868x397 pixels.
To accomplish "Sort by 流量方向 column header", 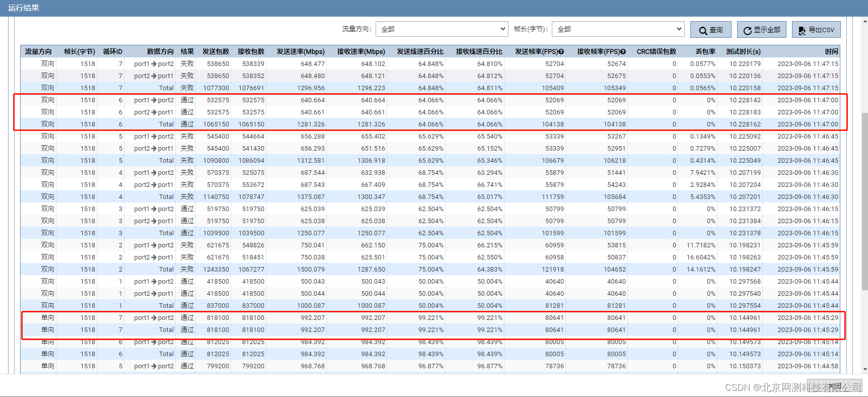I will point(38,52).
